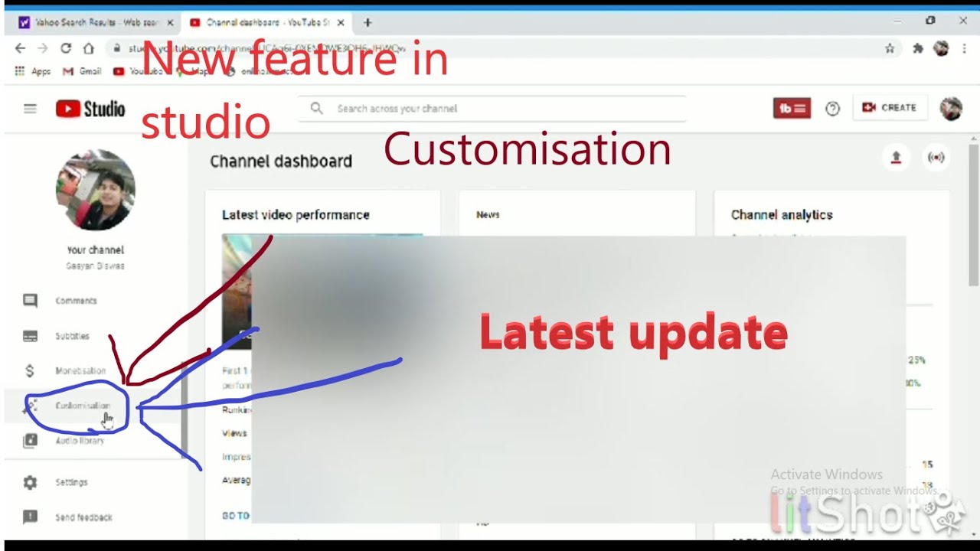The height and width of the screenshot is (551, 980).
Task: Go back with the browser arrow
Action: coord(20,48)
